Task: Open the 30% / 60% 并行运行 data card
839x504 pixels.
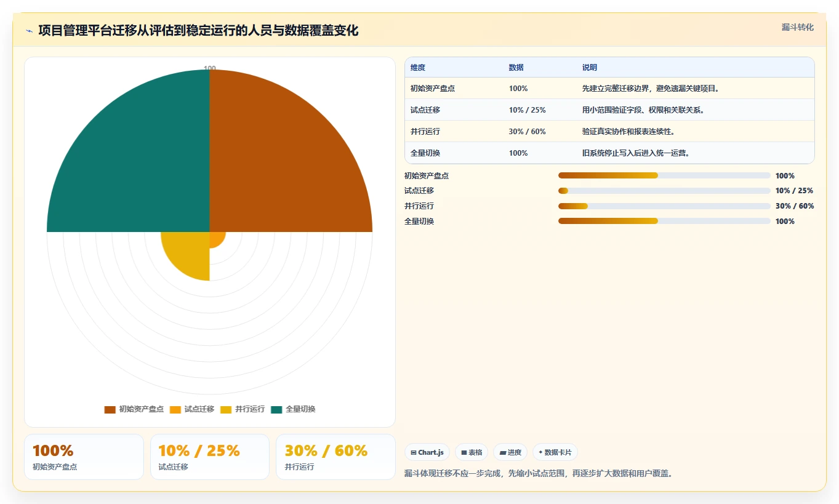Action: 335,457
